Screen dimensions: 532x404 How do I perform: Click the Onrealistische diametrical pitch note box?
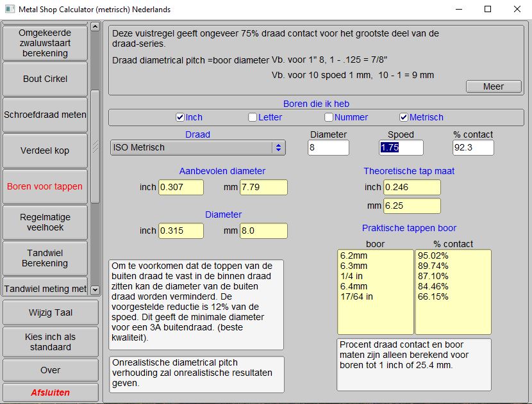pyautogui.click(x=196, y=374)
